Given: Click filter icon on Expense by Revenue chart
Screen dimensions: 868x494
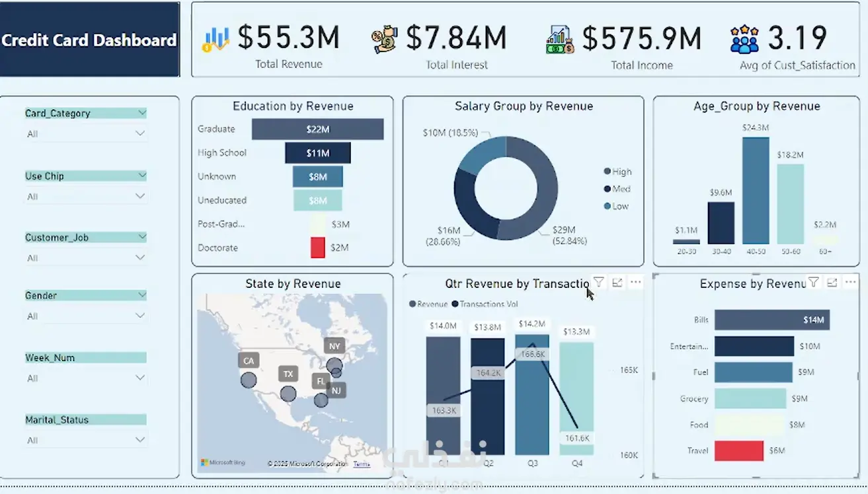Looking at the screenshot, I should pos(814,283).
